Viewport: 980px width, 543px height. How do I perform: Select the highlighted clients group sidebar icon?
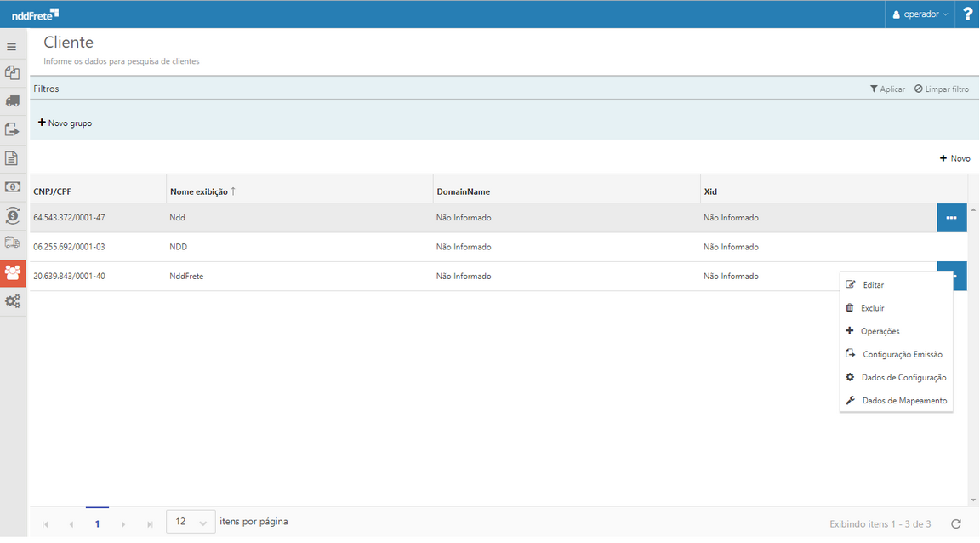12,272
